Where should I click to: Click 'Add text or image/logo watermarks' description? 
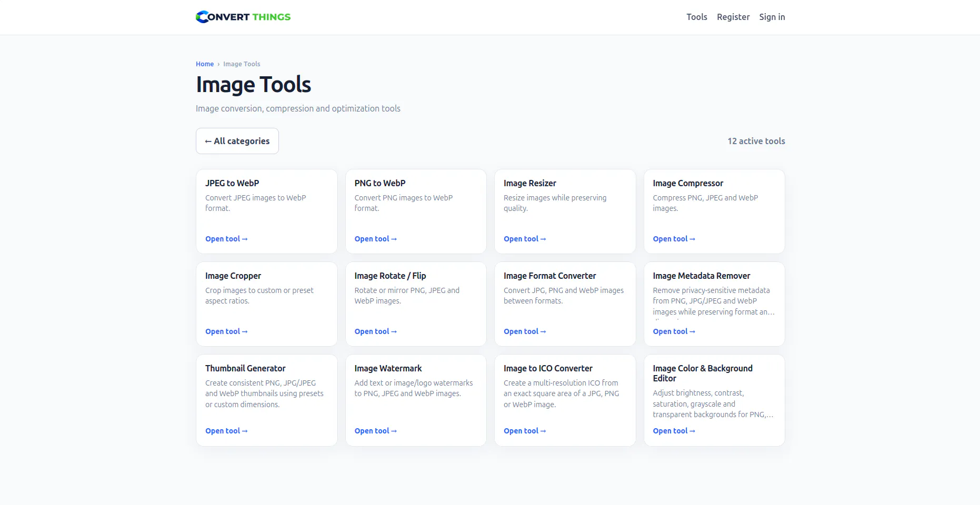(x=414, y=388)
